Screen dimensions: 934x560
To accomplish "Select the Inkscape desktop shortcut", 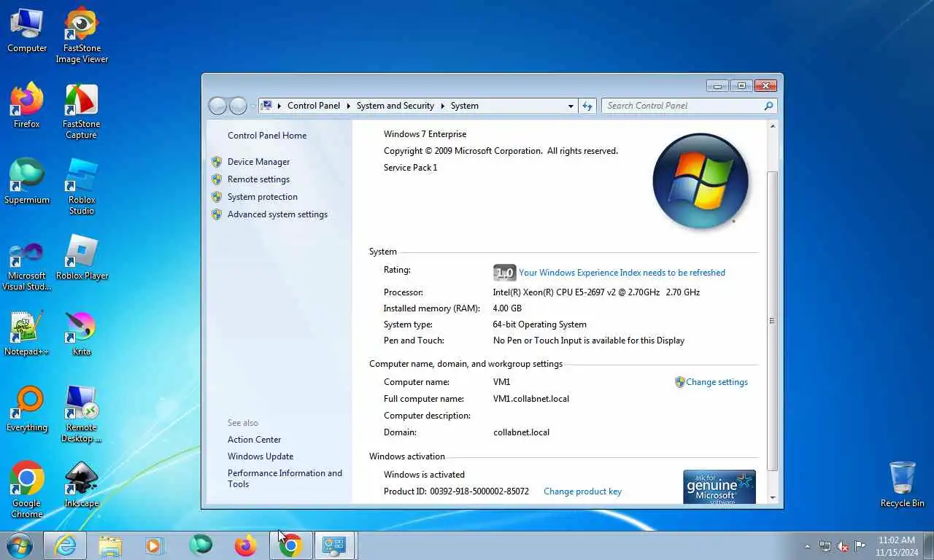I will [x=82, y=485].
